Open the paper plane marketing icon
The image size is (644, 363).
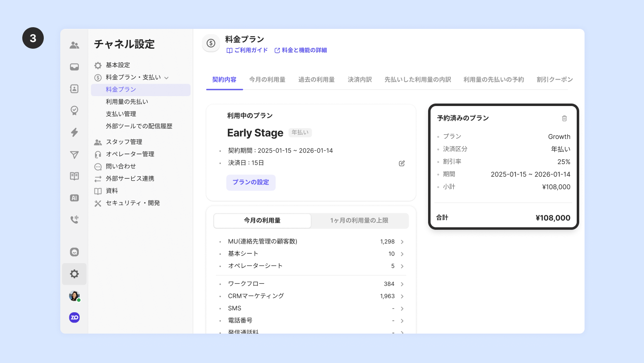[74, 155]
